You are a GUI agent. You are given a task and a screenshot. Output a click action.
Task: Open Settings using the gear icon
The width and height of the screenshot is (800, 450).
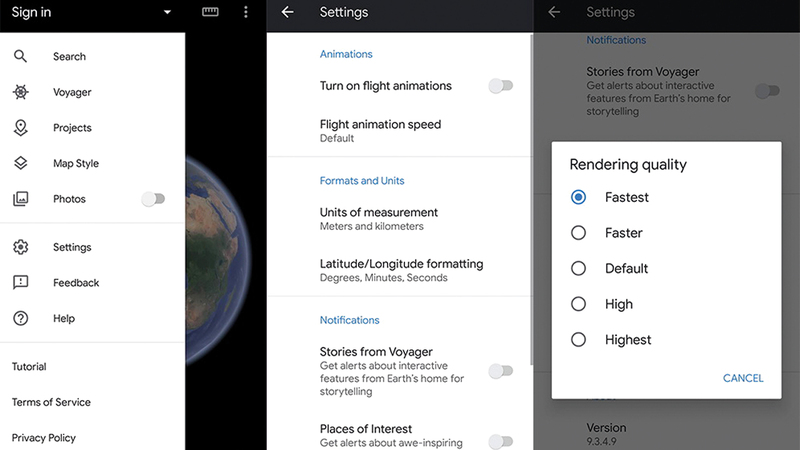point(20,247)
